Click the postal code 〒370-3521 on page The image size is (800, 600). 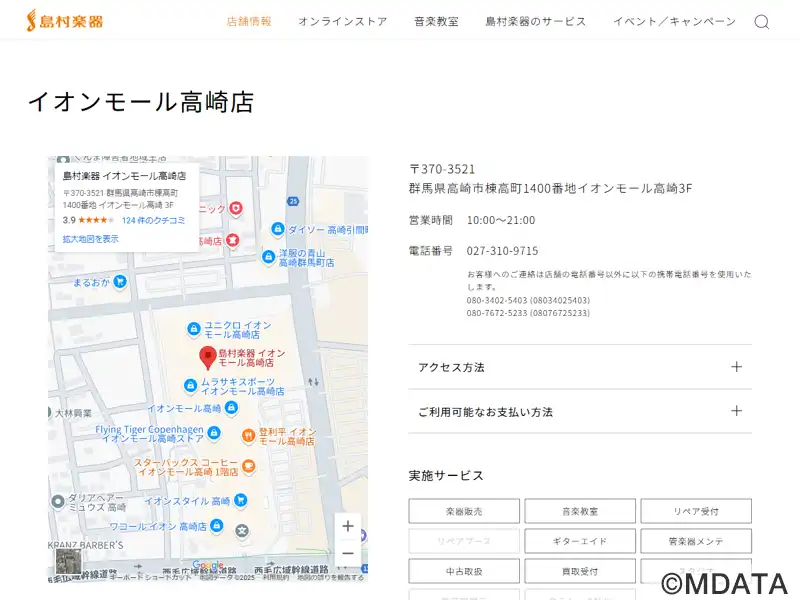pyautogui.click(x=442, y=169)
